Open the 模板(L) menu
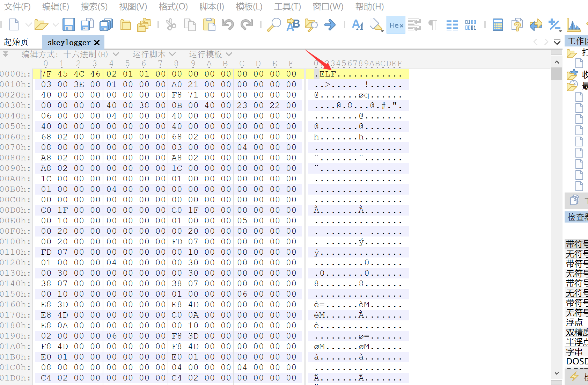The height and width of the screenshot is (385, 588). click(249, 6)
